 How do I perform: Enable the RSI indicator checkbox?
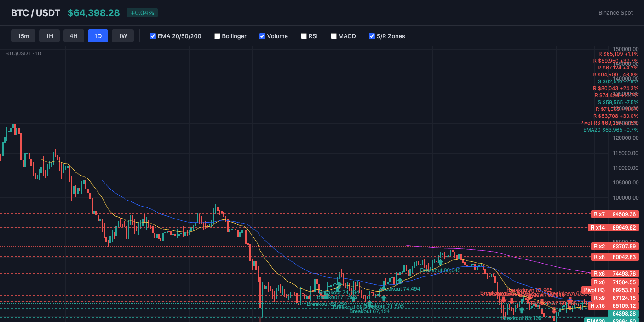[304, 36]
